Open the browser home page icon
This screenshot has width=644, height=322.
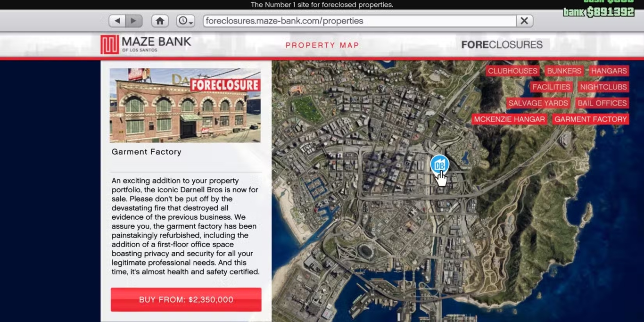click(160, 21)
